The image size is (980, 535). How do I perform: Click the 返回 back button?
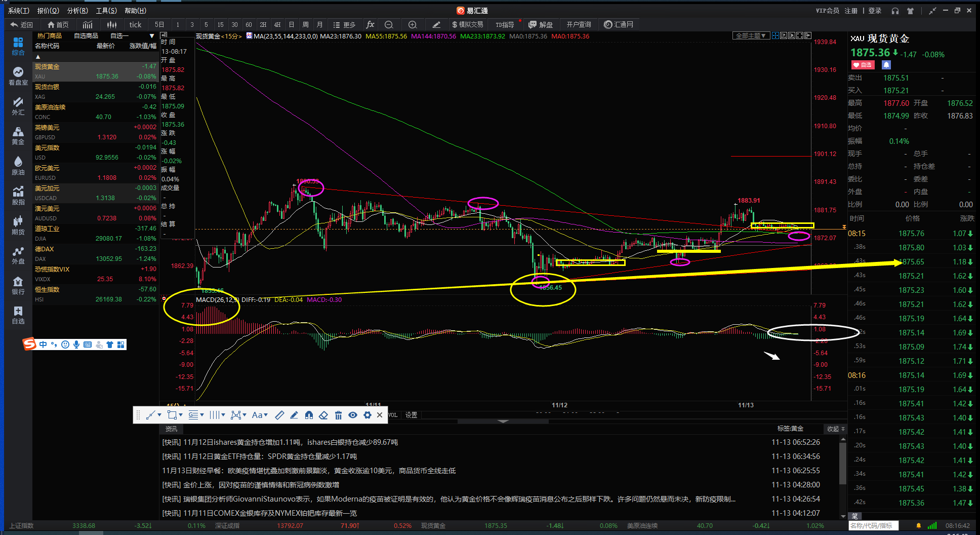pyautogui.click(x=21, y=24)
